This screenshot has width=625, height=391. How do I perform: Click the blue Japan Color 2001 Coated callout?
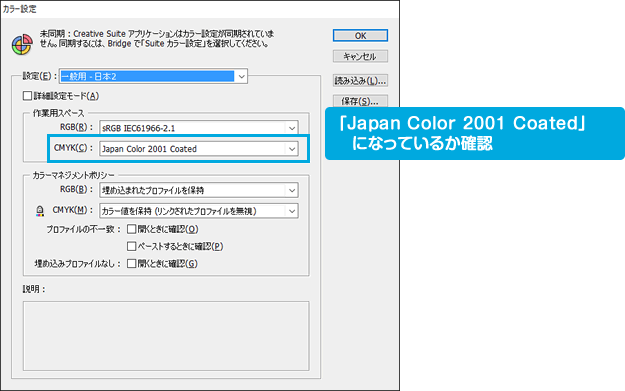pyautogui.click(x=475, y=134)
